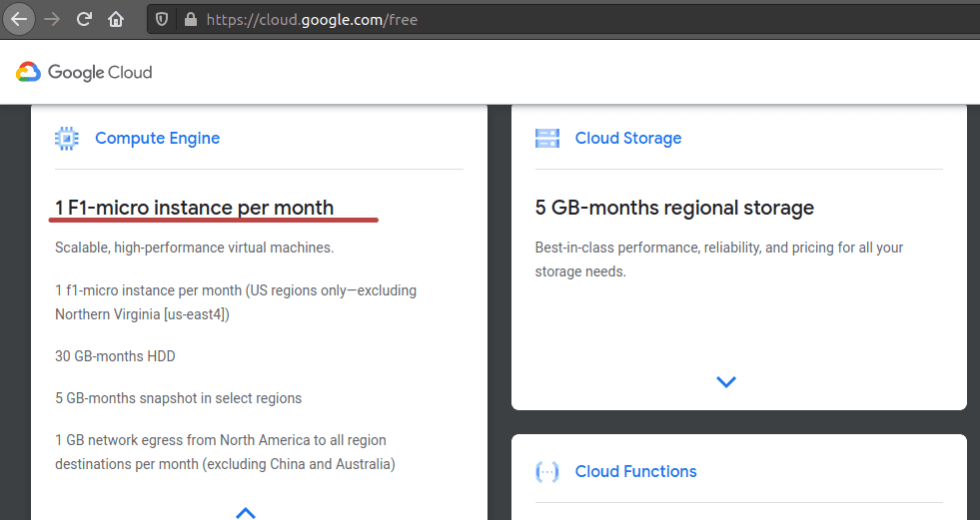Click the Cloud Storage product icon
This screenshot has height=520, width=980.
click(x=547, y=139)
